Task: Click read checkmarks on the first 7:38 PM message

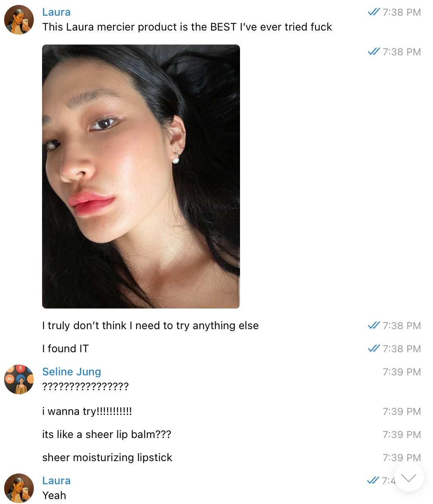Action: click(x=374, y=12)
